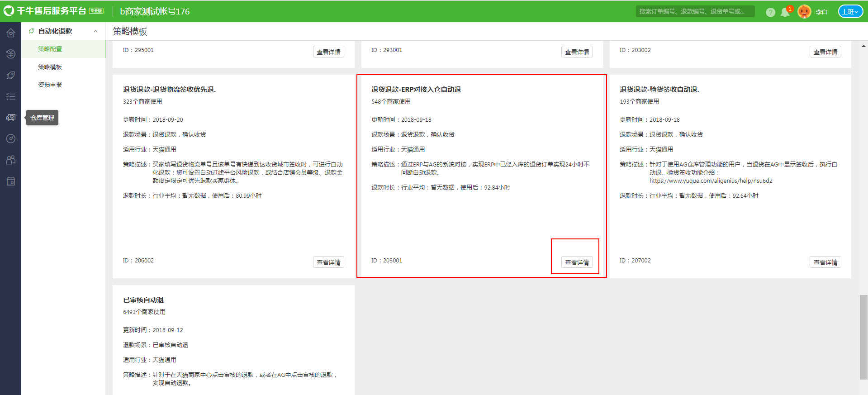The height and width of the screenshot is (395, 868).
Task: Open the yuque.com help link
Action: (711, 181)
